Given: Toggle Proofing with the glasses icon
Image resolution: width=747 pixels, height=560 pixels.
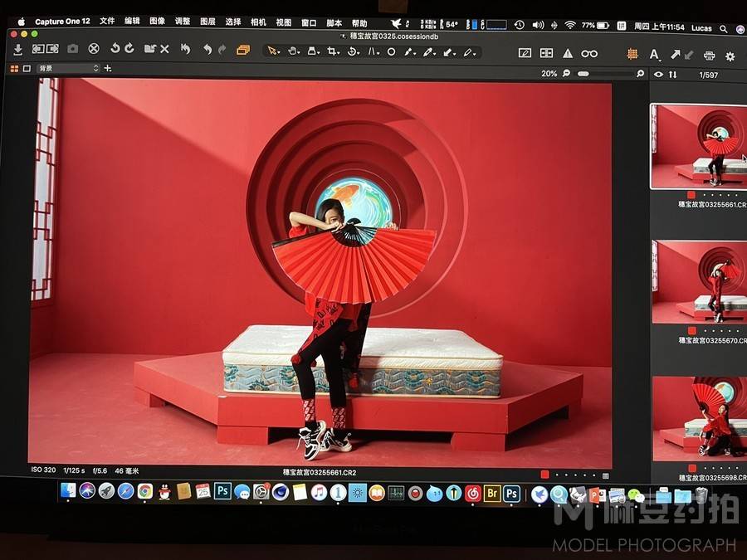Looking at the screenshot, I should pyautogui.click(x=589, y=54).
